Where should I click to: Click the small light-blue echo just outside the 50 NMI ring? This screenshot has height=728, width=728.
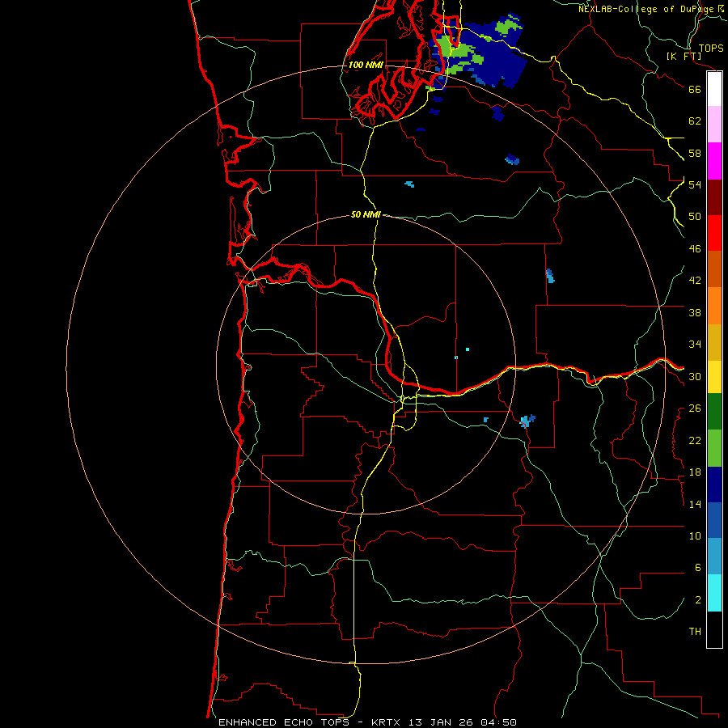[527, 421]
